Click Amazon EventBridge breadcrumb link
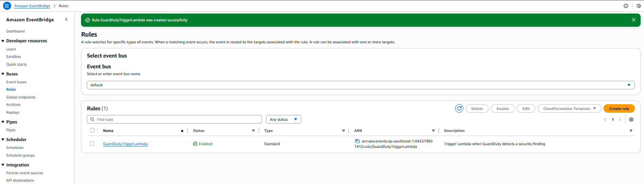Image resolution: width=644 pixels, height=184 pixels. [x=32, y=6]
